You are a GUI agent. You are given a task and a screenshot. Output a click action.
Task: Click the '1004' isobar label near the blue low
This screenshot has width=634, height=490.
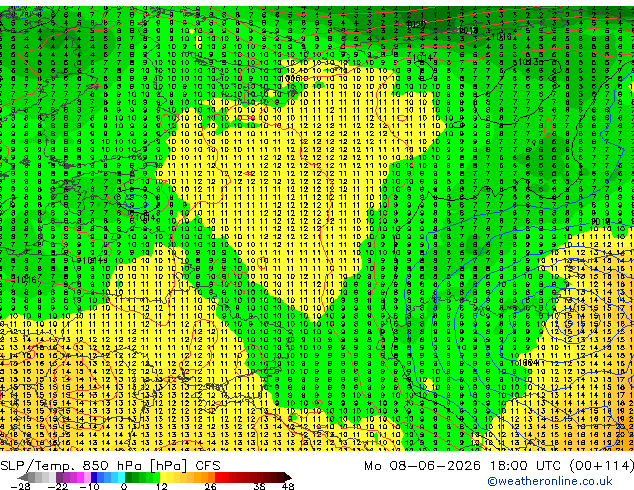point(528,363)
